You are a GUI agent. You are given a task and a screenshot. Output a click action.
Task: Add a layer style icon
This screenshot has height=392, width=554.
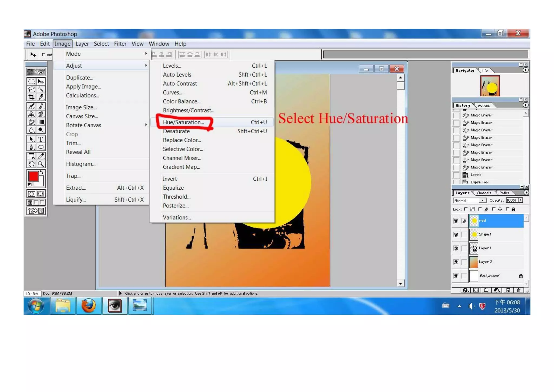[465, 290]
